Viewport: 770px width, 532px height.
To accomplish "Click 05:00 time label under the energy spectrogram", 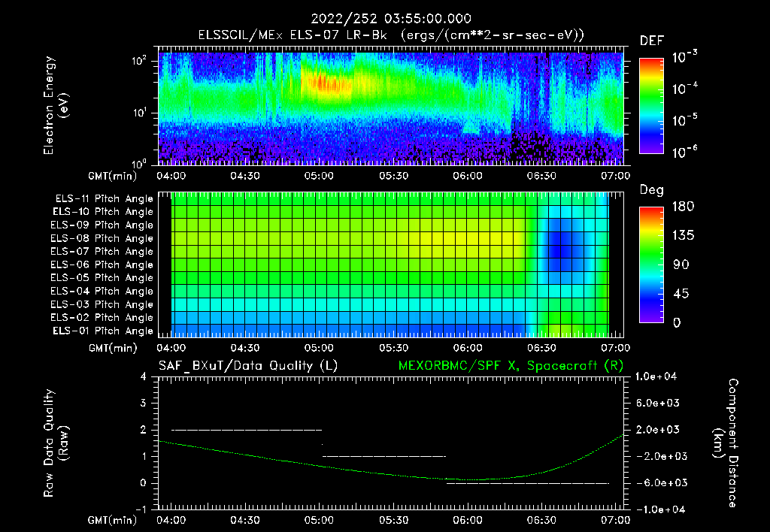I will 319,176.
